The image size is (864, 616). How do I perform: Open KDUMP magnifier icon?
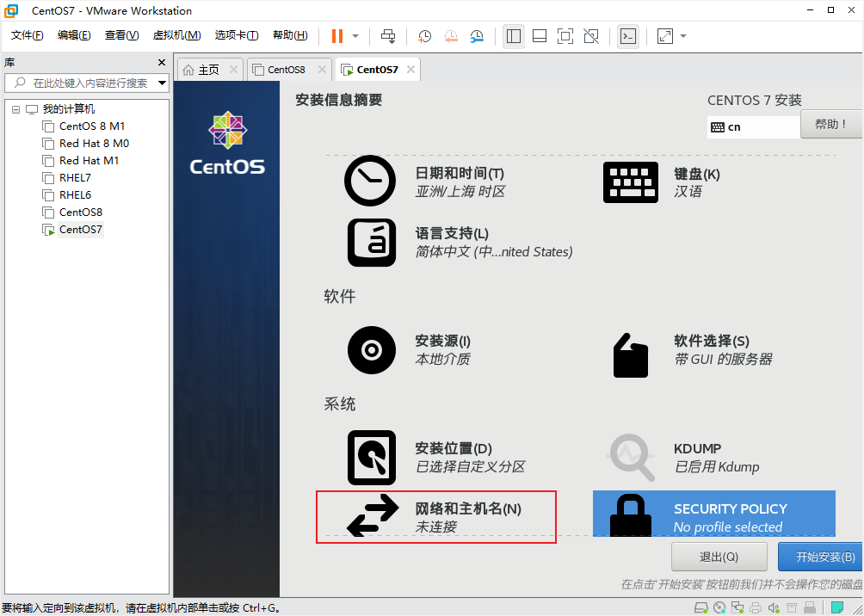click(631, 458)
